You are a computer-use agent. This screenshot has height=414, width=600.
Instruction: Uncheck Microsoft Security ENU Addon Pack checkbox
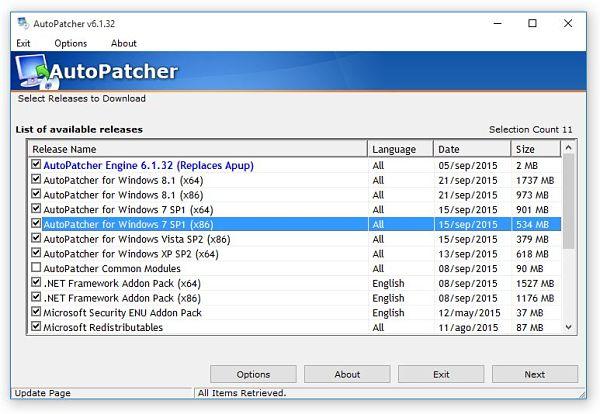click(36, 312)
